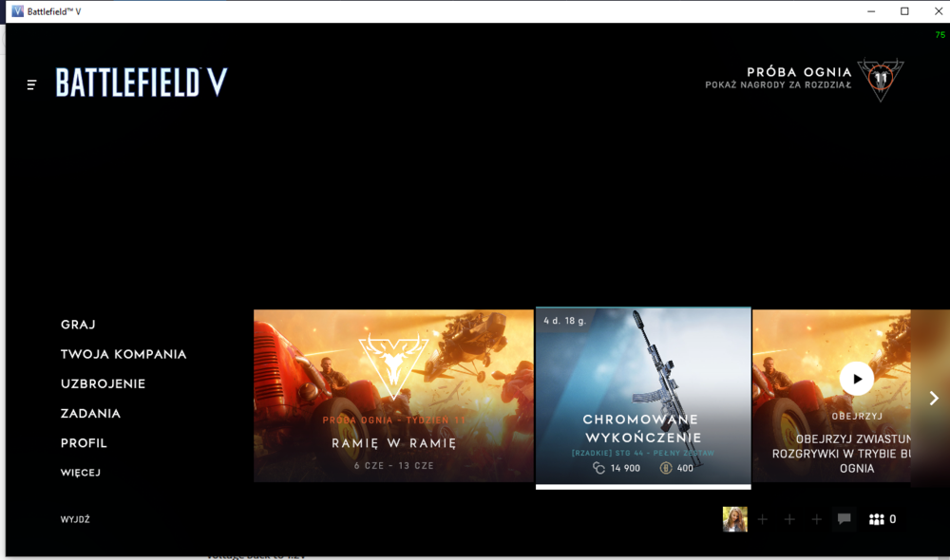Open the Ramię w Ramię week card
Screen dimensions: 950x560
click(394, 396)
